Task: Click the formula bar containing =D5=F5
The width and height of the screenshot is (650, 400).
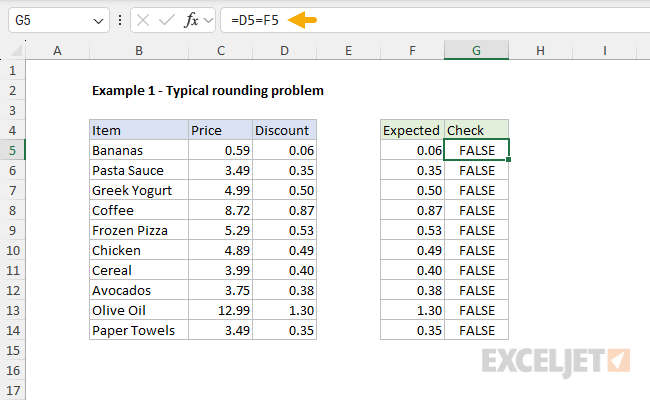Action: pos(435,20)
